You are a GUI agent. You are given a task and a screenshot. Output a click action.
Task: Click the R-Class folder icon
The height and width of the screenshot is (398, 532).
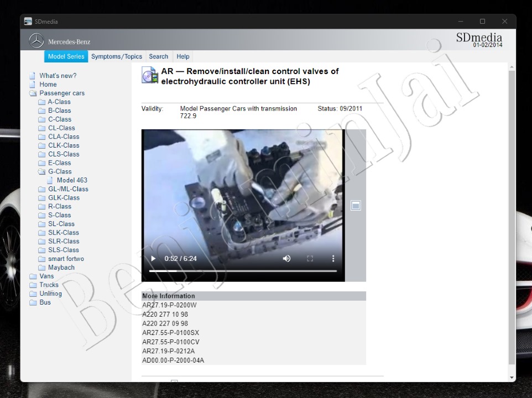click(41, 206)
